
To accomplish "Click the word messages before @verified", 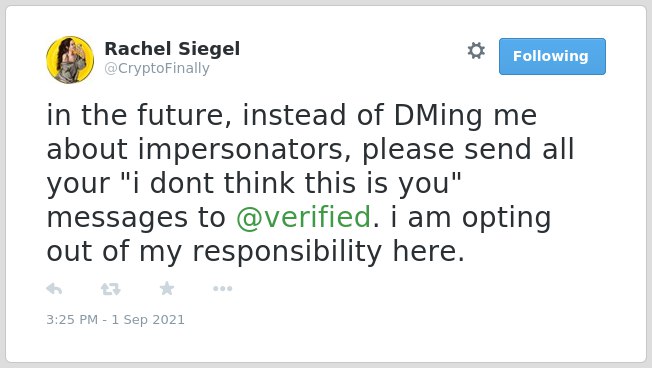I will click(117, 217).
